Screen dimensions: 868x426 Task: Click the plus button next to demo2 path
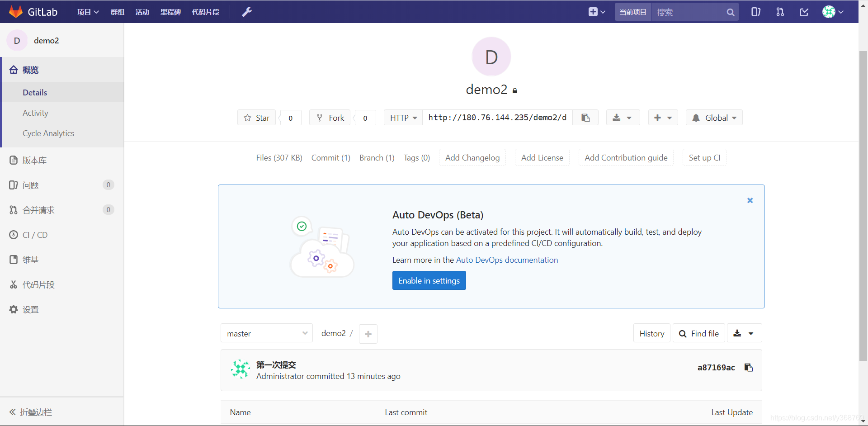368,334
